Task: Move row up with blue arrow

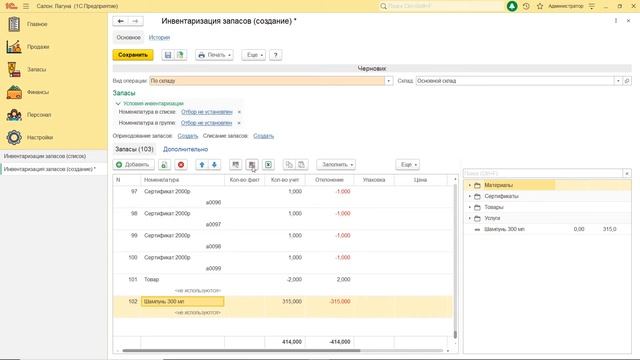Action: (202, 164)
